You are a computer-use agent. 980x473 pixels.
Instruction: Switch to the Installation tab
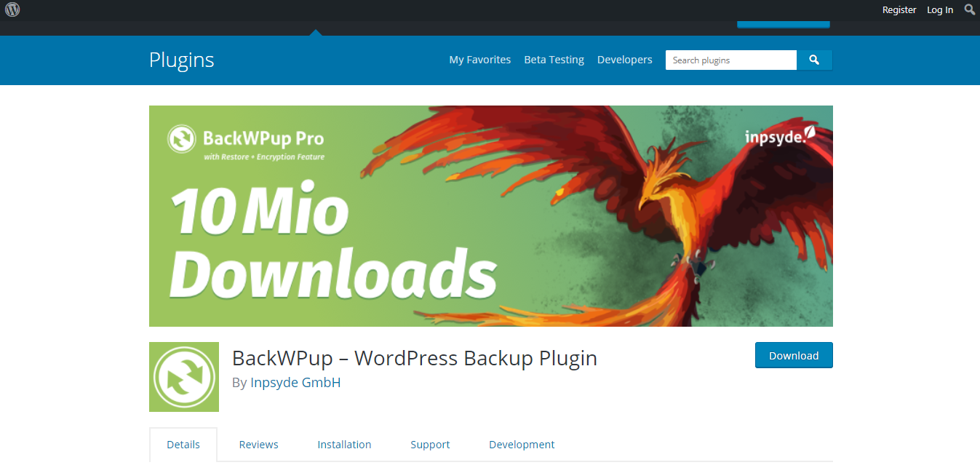(344, 444)
